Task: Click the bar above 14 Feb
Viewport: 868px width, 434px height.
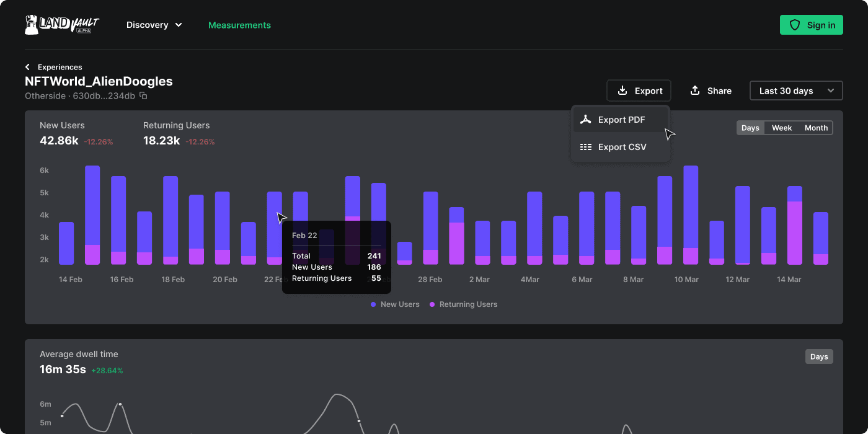Action: coord(66,243)
